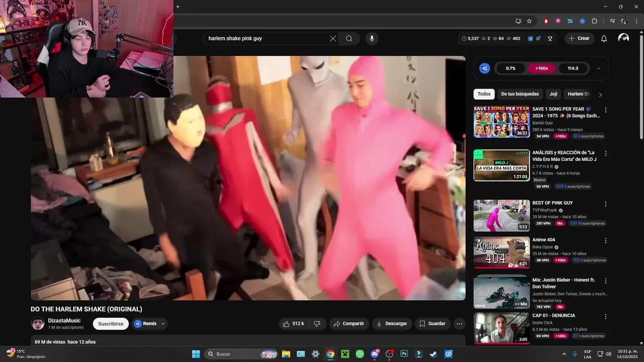644x362 pixels.
Task: Bookmark page with star icon
Action: [x=529, y=21]
